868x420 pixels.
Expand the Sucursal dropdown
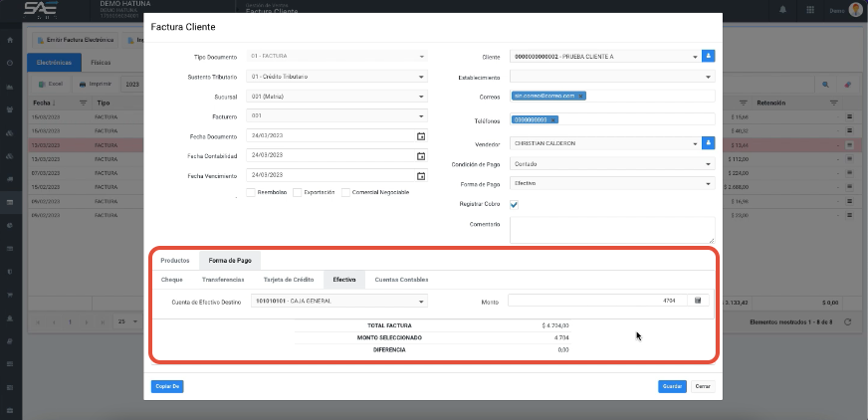click(421, 97)
